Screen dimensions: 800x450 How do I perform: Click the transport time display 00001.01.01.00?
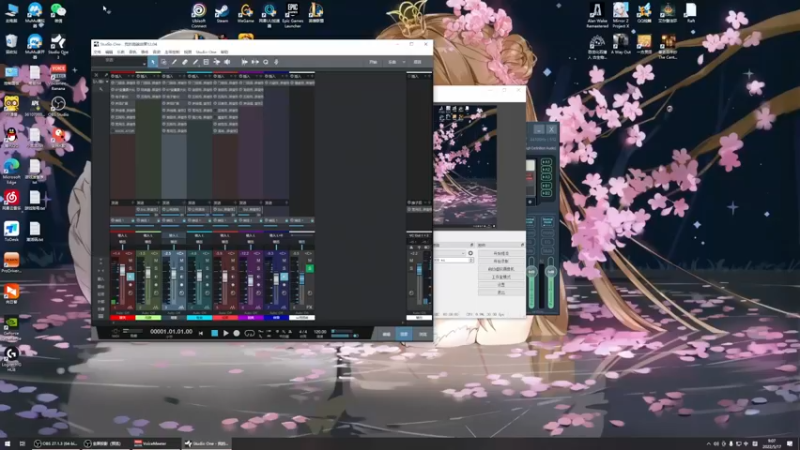click(171, 332)
